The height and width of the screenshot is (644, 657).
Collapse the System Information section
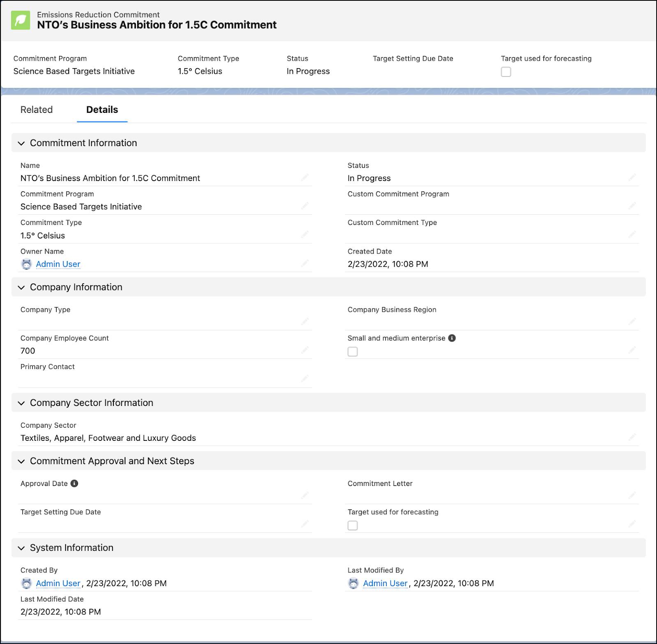coord(21,548)
